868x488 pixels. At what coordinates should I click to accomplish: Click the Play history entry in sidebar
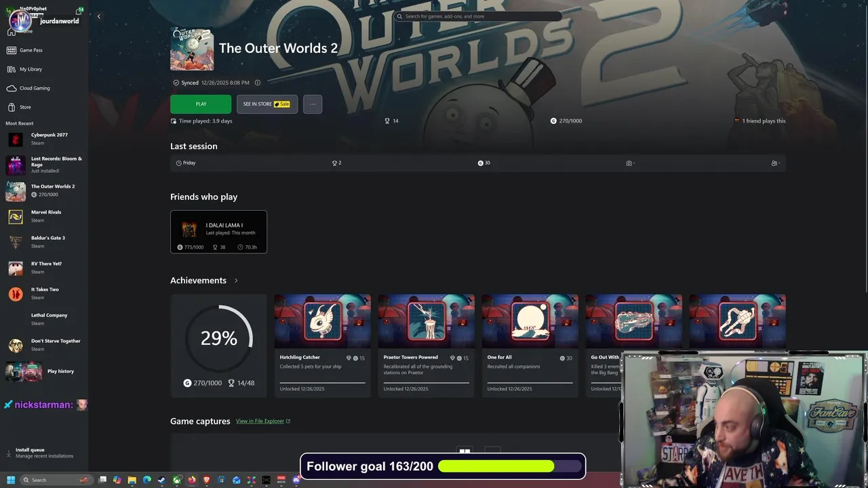pyautogui.click(x=44, y=371)
